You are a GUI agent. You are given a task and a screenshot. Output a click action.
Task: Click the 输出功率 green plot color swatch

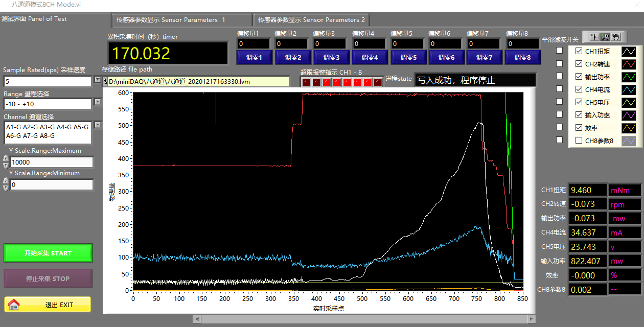pos(629,77)
